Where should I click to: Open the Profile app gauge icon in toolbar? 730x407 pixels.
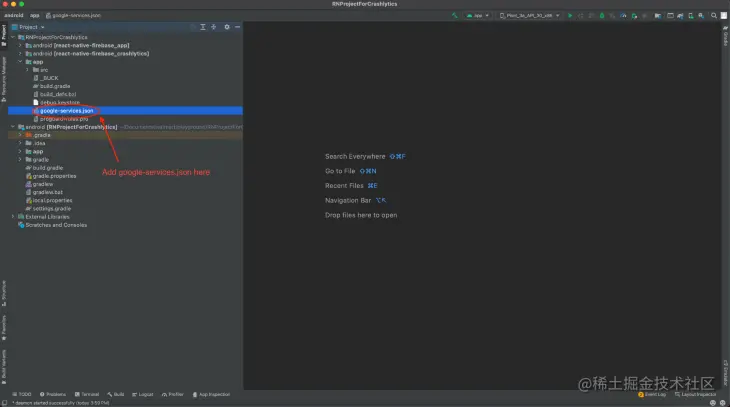(x=623, y=15)
